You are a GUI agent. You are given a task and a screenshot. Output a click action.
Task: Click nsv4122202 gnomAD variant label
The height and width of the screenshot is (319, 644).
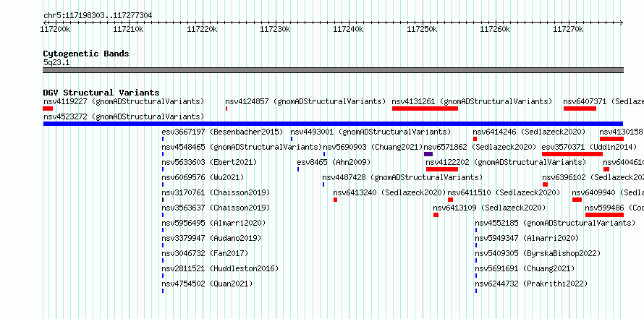pos(506,162)
